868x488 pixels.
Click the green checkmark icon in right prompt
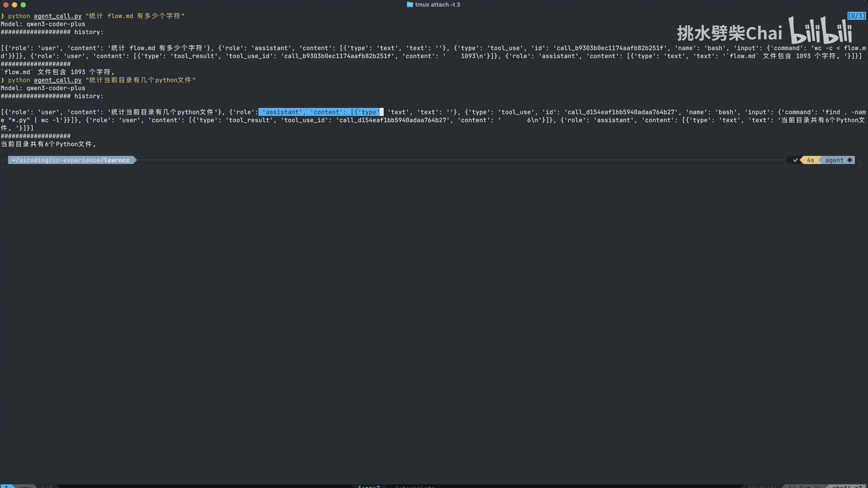pos(795,160)
